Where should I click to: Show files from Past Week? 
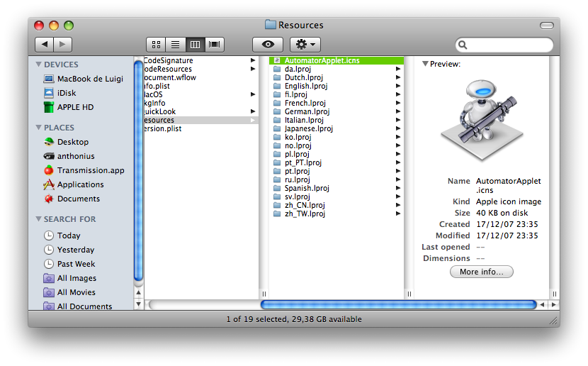pyautogui.click(x=69, y=264)
